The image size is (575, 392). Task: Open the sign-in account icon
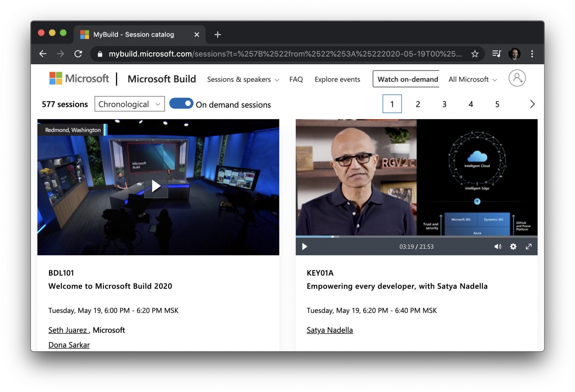pyautogui.click(x=517, y=78)
